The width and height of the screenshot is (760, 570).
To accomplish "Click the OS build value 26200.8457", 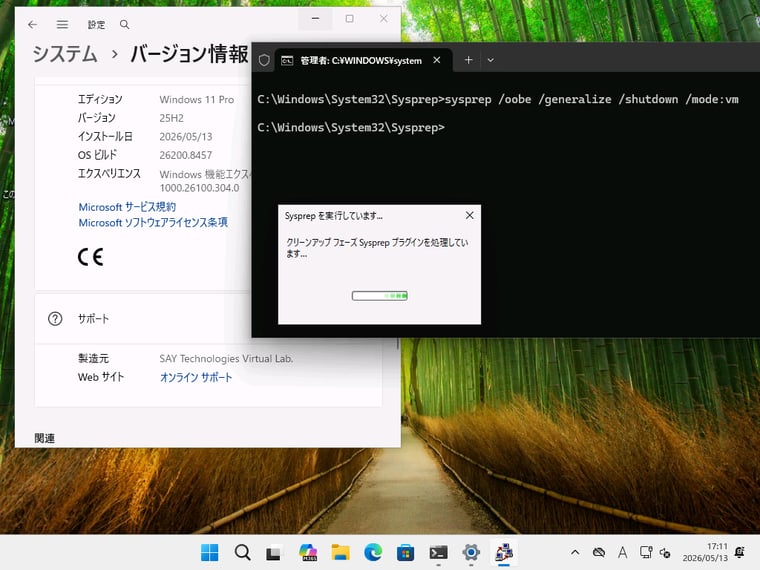I will 186,155.
